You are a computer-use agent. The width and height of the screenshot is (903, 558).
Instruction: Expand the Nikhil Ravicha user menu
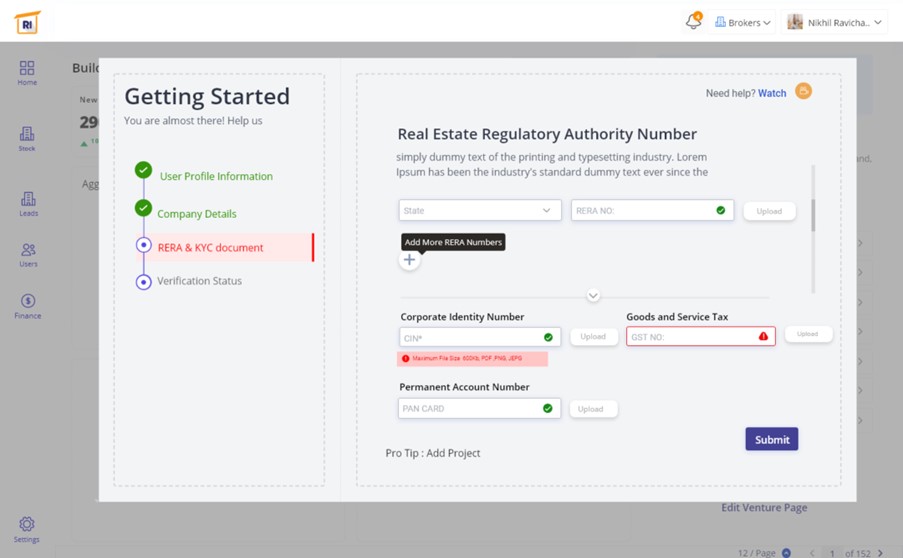coord(835,22)
